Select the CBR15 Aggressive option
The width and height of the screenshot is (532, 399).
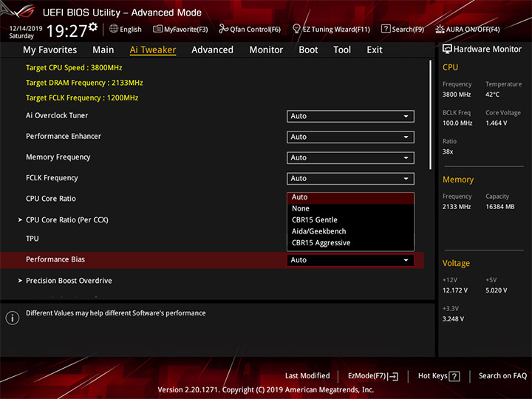(x=350, y=243)
